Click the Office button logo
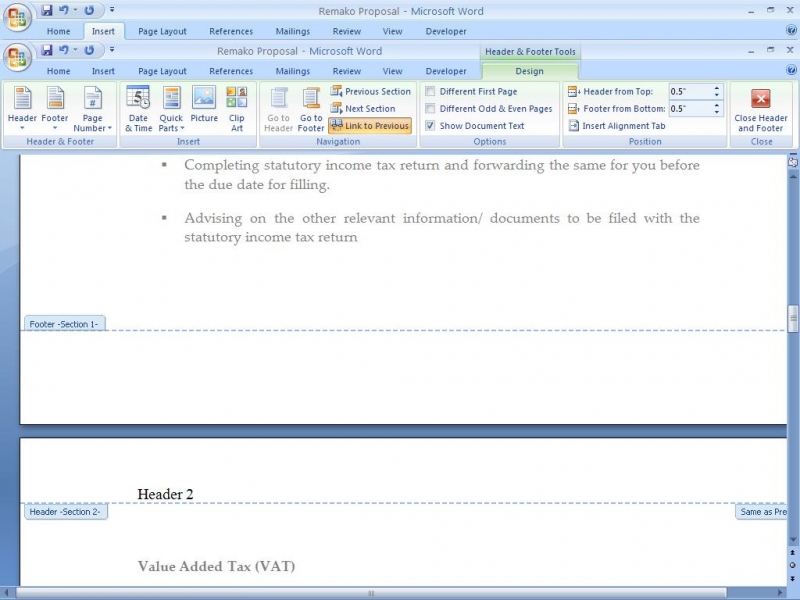Image resolution: width=800 pixels, height=600 pixels. (17, 55)
